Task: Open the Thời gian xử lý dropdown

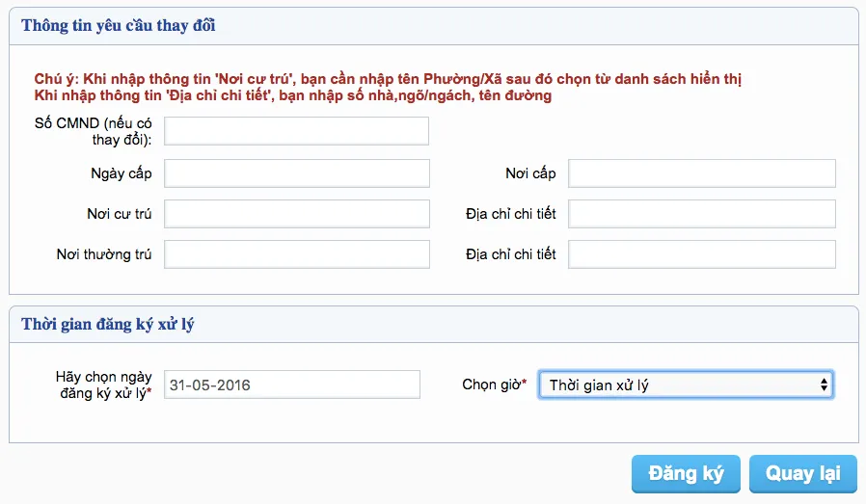Action: click(686, 385)
